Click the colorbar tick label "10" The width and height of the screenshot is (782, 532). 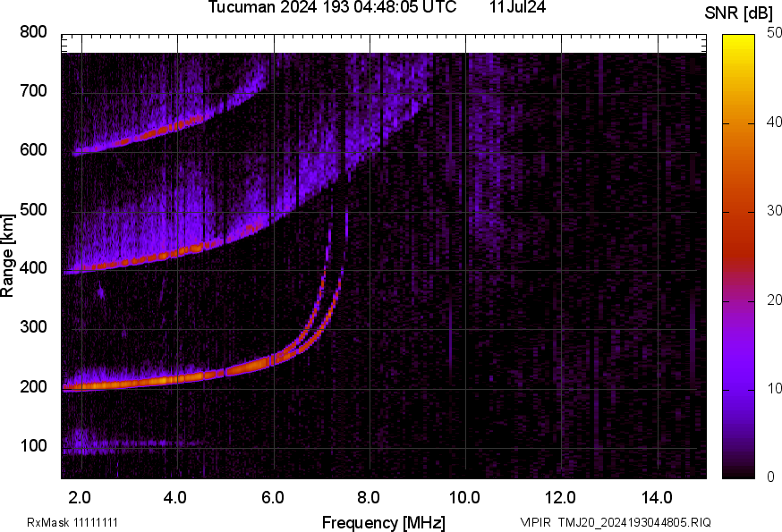pos(774,388)
